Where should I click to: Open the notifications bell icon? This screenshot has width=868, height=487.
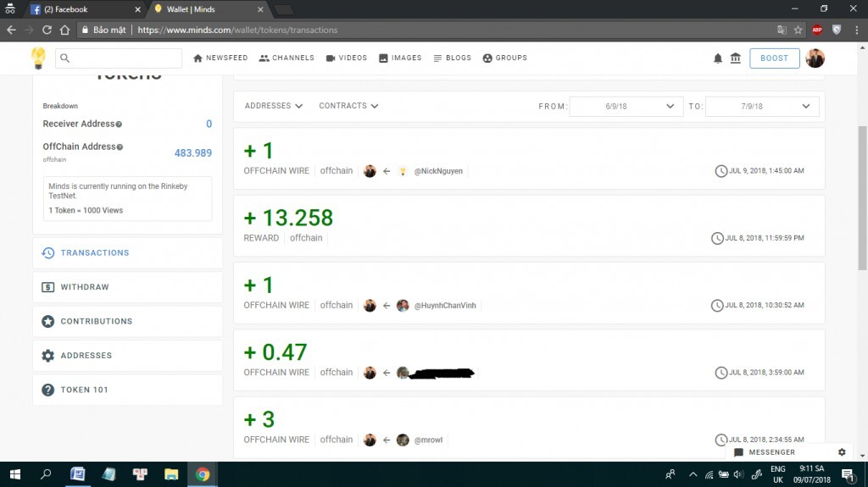[x=718, y=58]
